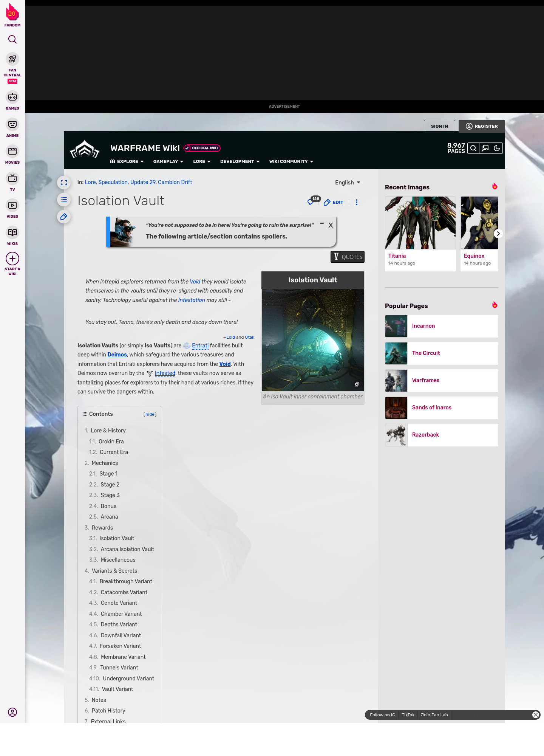Screen dimensions: 544x756
Task: Click the Edit article button
Action: coord(334,202)
